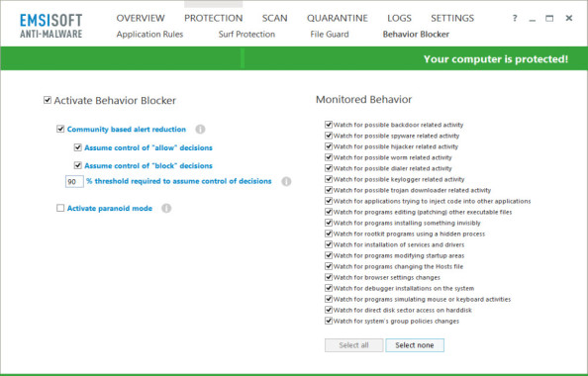The height and width of the screenshot is (376, 588).
Task: Click the threshold percentage input field
Action: (x=74, y=181)
